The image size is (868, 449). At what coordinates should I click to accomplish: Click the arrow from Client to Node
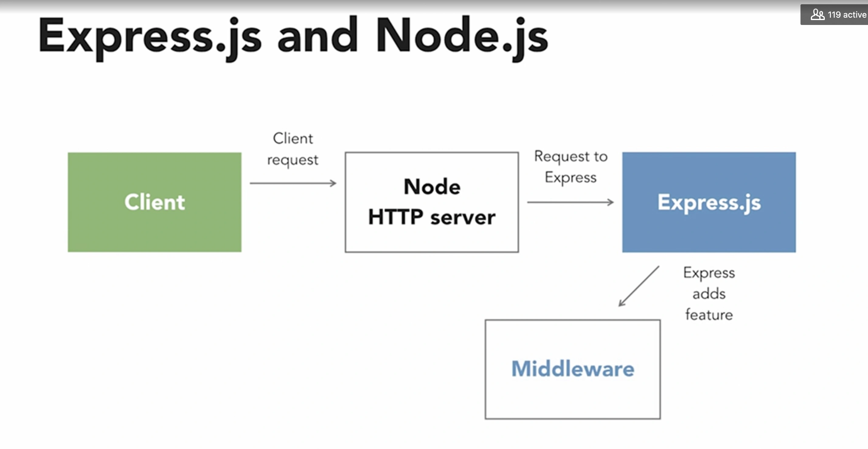[293, 183]
